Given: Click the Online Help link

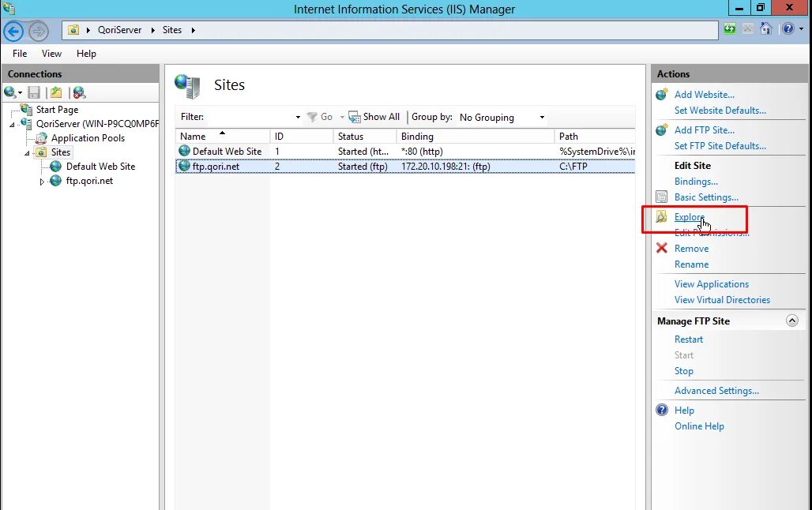Looking at the screenshot, I should [699, 426].
